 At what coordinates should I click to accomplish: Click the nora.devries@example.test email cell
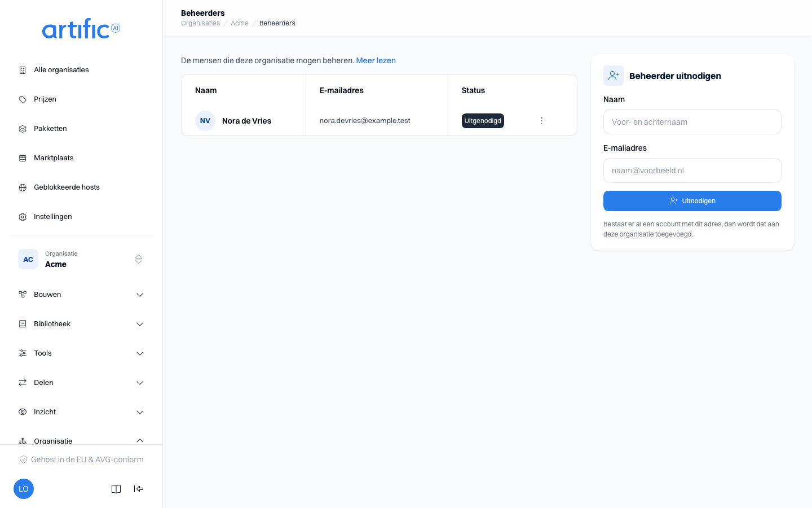coord(365,121)
